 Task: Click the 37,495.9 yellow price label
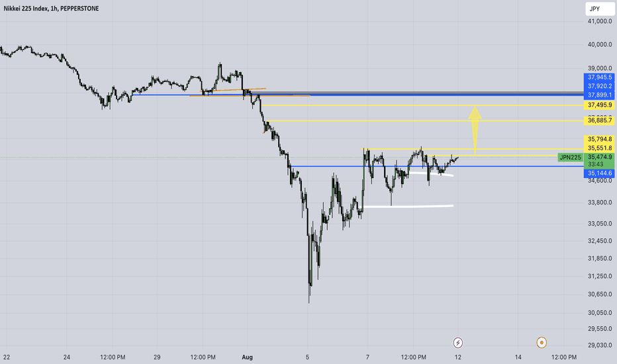tap(599, 105)
